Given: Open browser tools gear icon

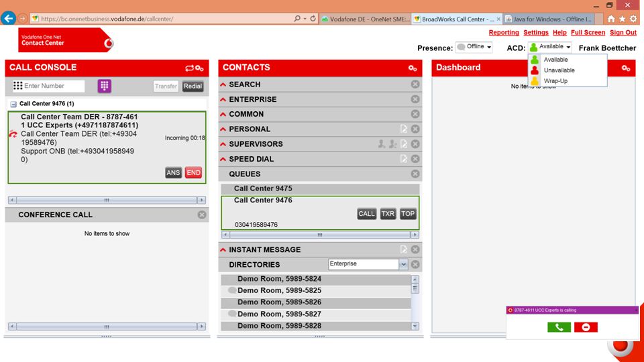Looking at the screenshot, I should pos(633,19).
